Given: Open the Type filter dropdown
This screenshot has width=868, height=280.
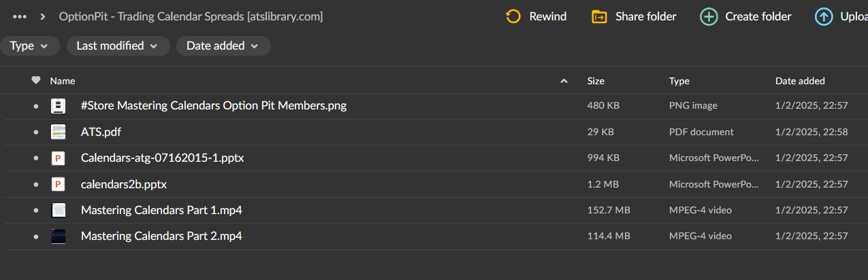Looking at the screenshot, I should tap(29, 46).
